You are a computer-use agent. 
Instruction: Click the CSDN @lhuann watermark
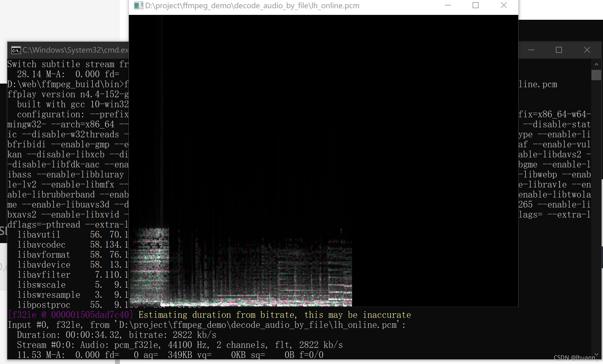(x=575, y=358)
